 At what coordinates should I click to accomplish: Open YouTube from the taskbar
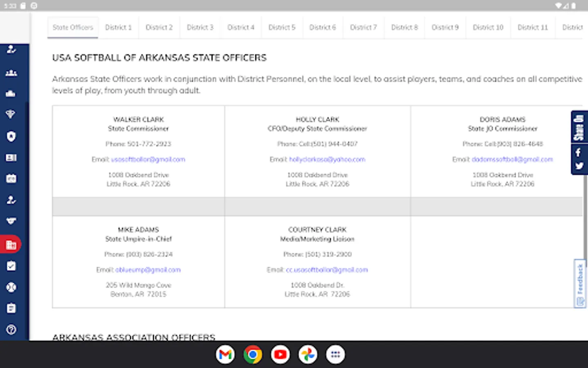[280, 355]
